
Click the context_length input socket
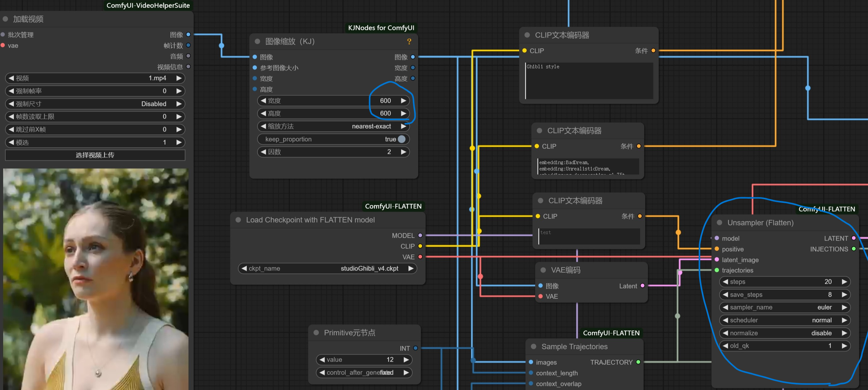[531, 373]
